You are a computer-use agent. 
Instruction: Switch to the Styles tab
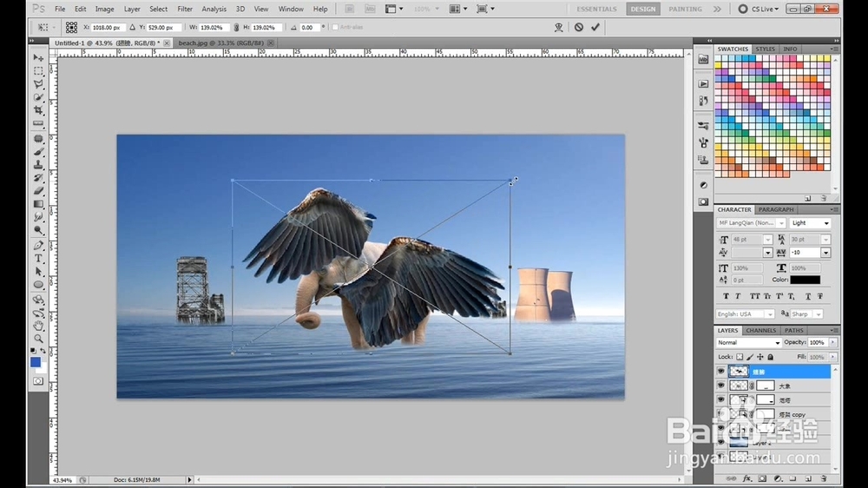pos(765,49)
